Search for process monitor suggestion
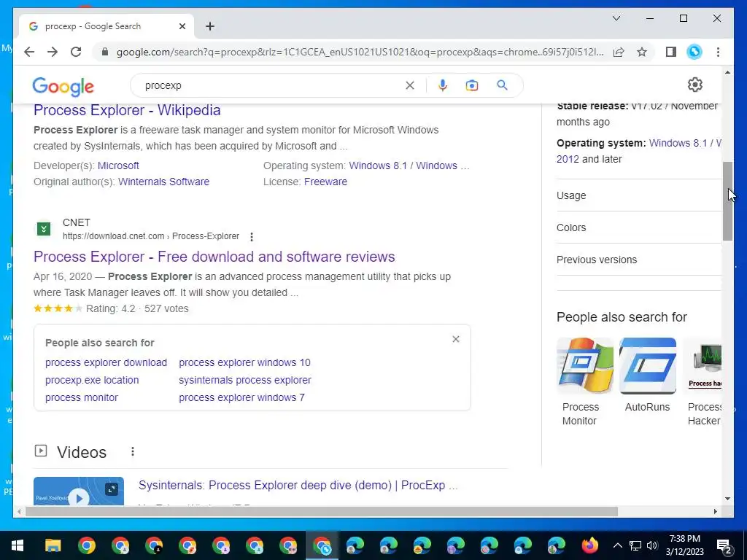Viewport: 747px width, 560px height. (82, 397)
